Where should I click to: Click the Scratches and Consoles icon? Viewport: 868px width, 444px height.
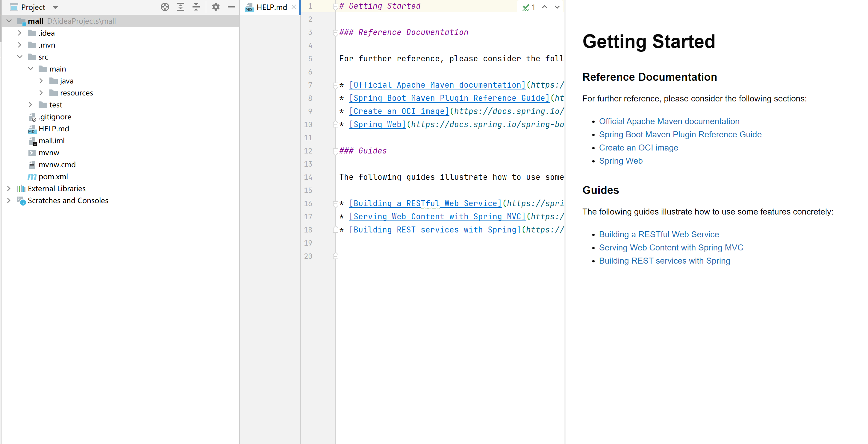click(21, 201)
